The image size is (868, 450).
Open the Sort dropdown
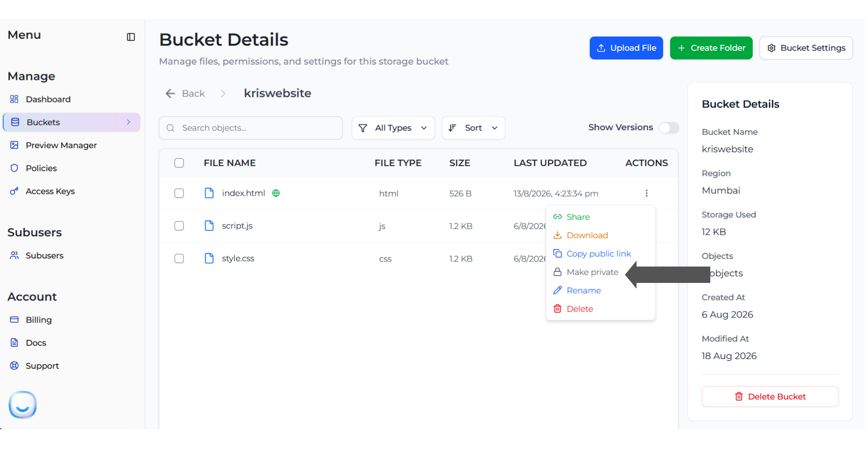pos(473,128)
